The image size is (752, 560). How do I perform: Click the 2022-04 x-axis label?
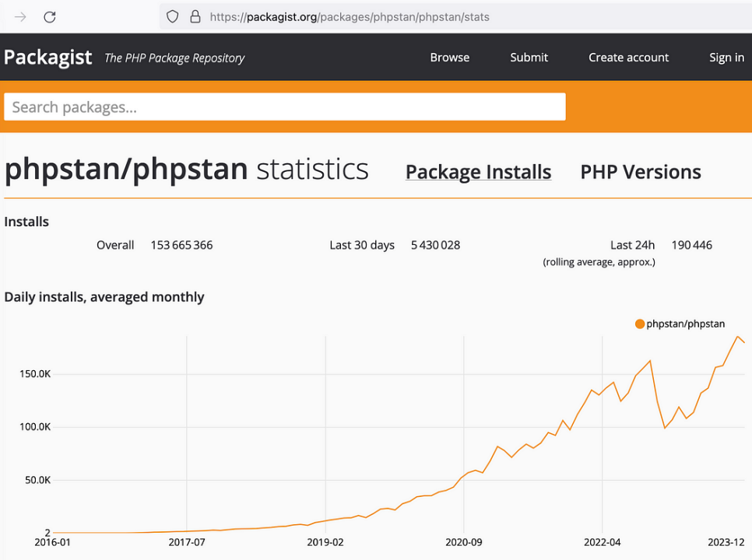(602, 542)
